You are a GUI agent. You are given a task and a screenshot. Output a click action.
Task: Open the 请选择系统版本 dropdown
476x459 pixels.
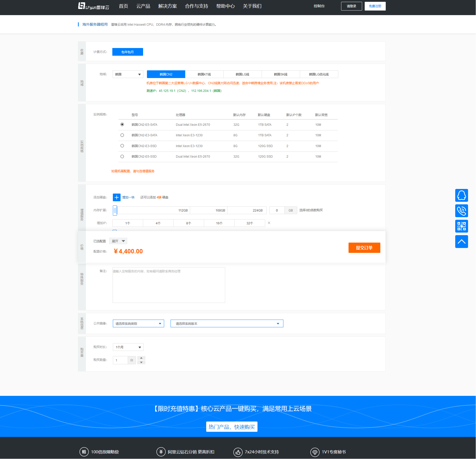[227, 323]
